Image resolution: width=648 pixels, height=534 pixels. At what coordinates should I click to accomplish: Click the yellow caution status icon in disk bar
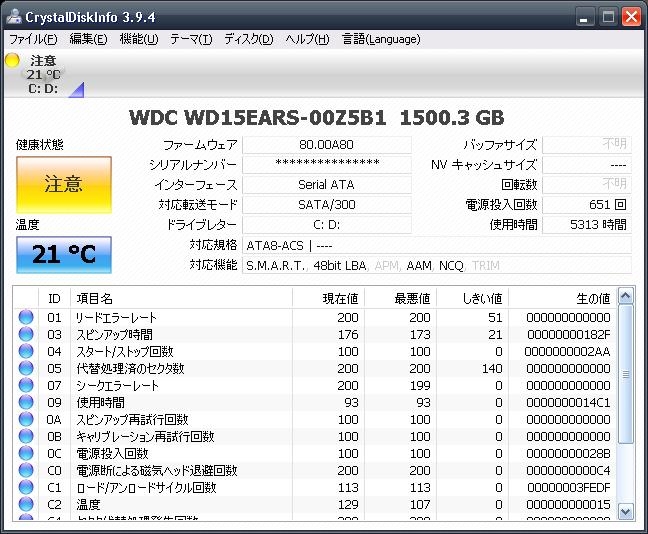[13, 61]
